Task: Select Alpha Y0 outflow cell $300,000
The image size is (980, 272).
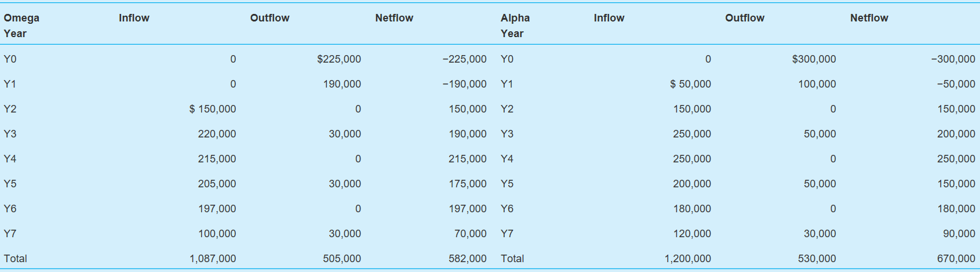Action: pos(814,59)
